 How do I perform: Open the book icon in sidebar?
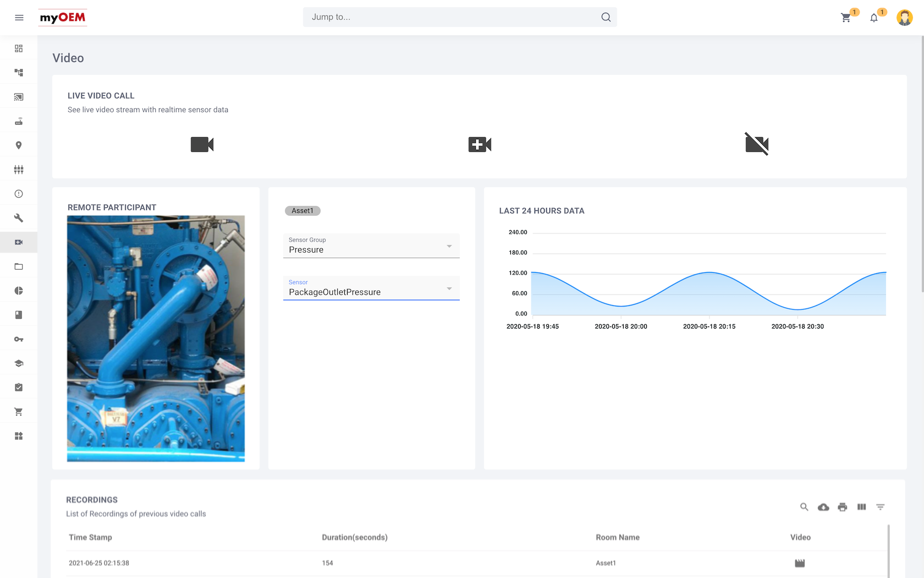[19, 315]
